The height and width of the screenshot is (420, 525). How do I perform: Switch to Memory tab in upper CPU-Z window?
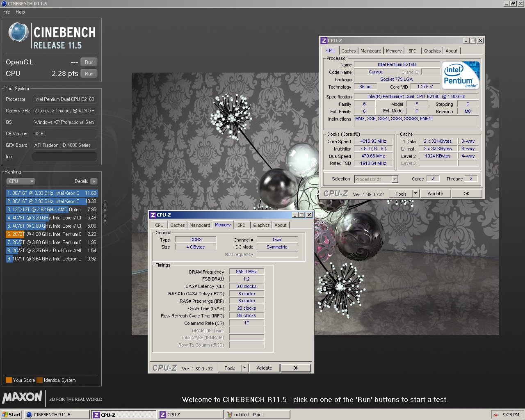click(x=394, y=51)
